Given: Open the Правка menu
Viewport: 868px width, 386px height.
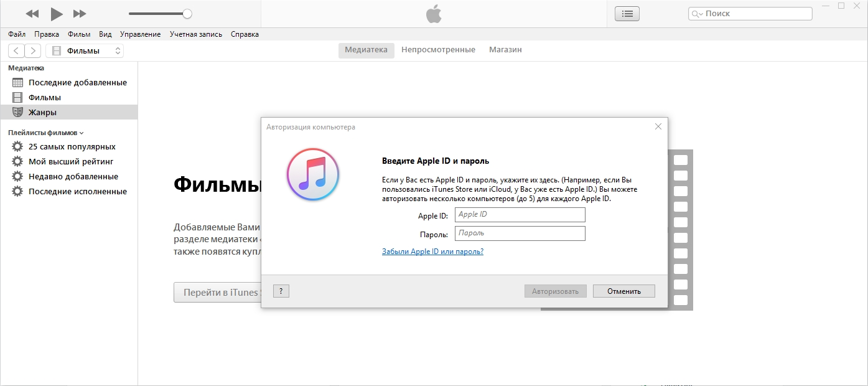Looking at the screenshot, I should click(47, 34).
